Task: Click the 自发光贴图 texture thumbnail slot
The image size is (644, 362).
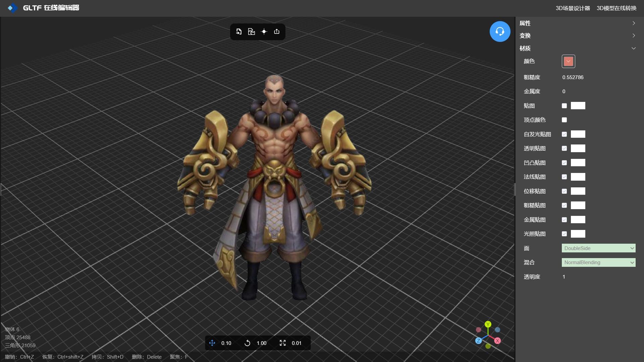Action: click(578, 134)
